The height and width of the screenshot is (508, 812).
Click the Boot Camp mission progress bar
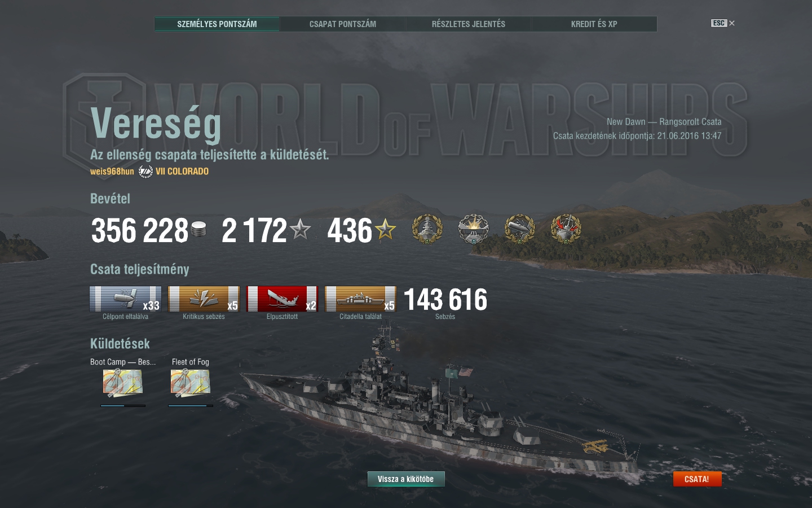click(123, 405)
